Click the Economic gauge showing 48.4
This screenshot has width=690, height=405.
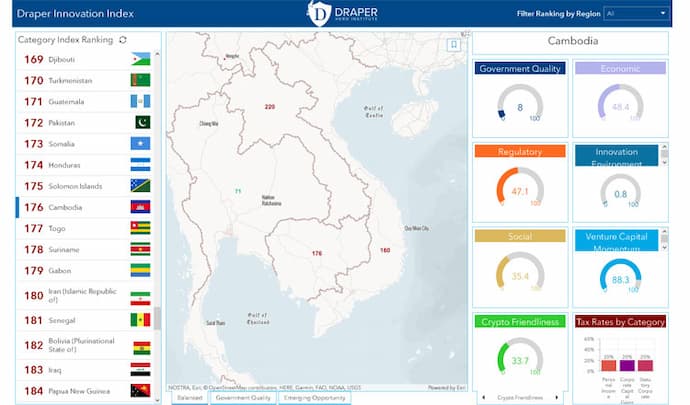coord(620,103)
